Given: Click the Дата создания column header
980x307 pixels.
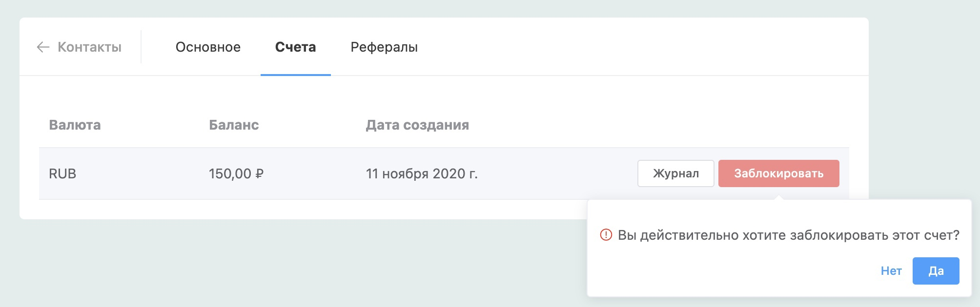Looking at the screenshot, I should coord(417,125).
